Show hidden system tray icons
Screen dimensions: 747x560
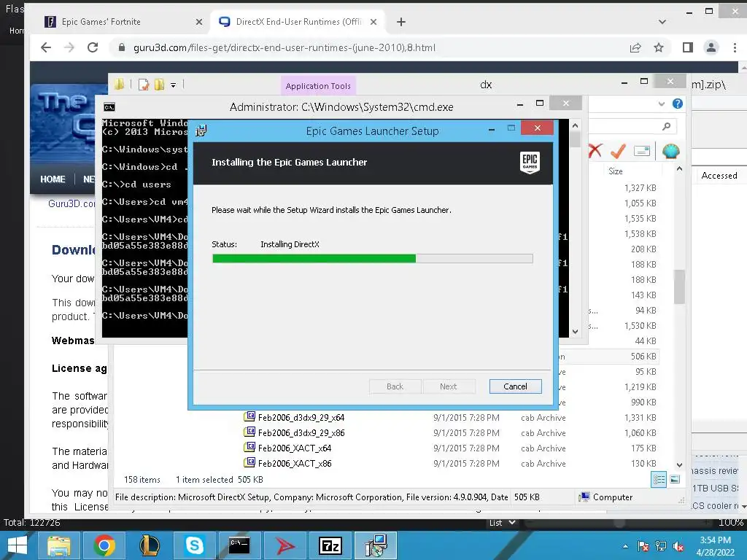[x=625, y=546]
